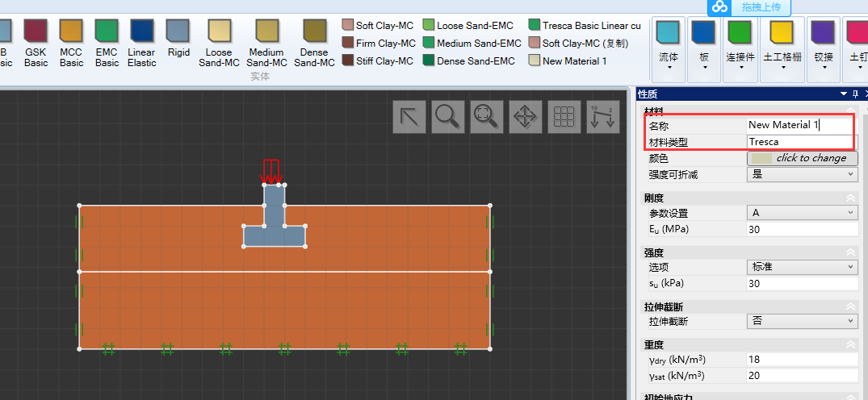Edit the Eu (MPa) value field
868x400 pixels.
point(802,229)
